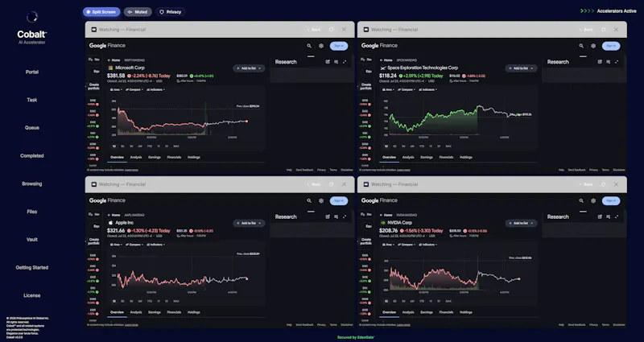This screenshot has height=342, width=644.
Task: Open Compare dropdown in Microsoft panel
Action: coord(134,89)
